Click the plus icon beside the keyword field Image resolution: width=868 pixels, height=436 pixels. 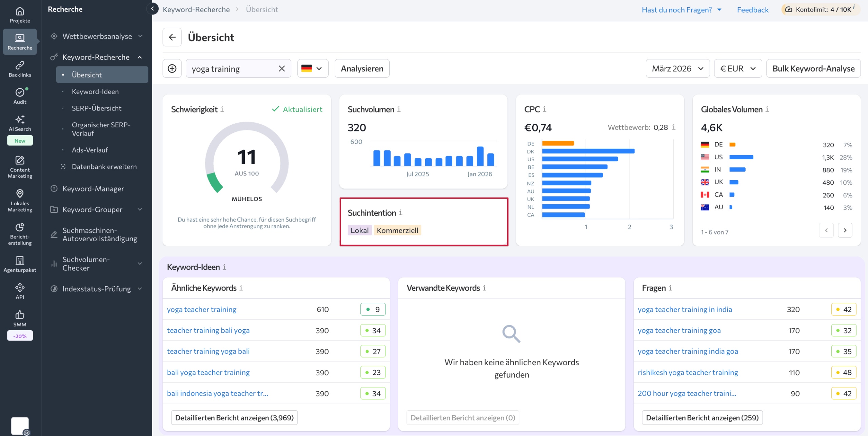point(172,68)
